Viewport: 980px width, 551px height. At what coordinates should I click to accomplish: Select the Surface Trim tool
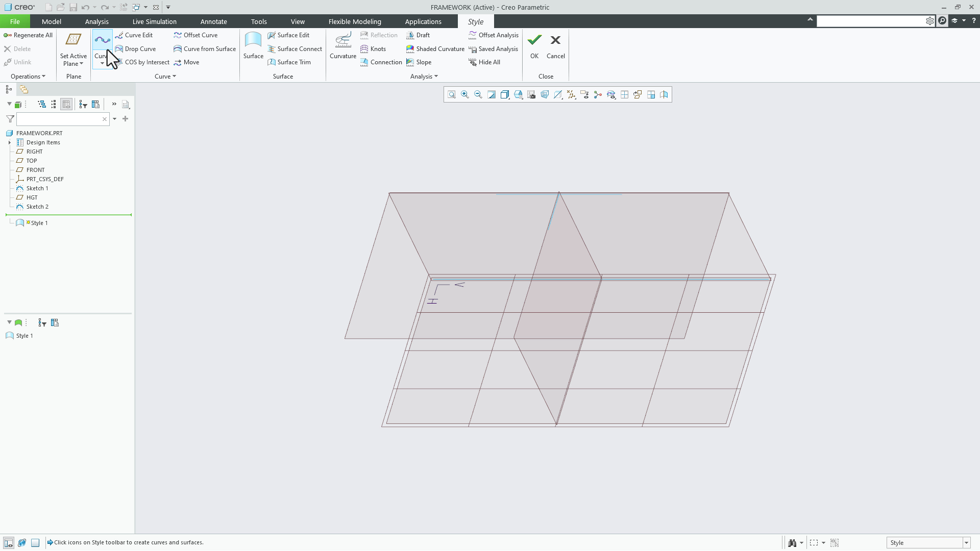[289, 62]
